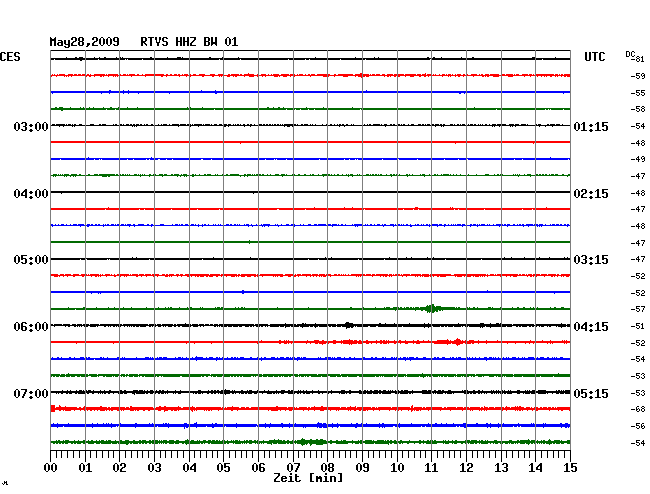
Task: Click the May28,2009 date label
Action: [x=85, y=42]
